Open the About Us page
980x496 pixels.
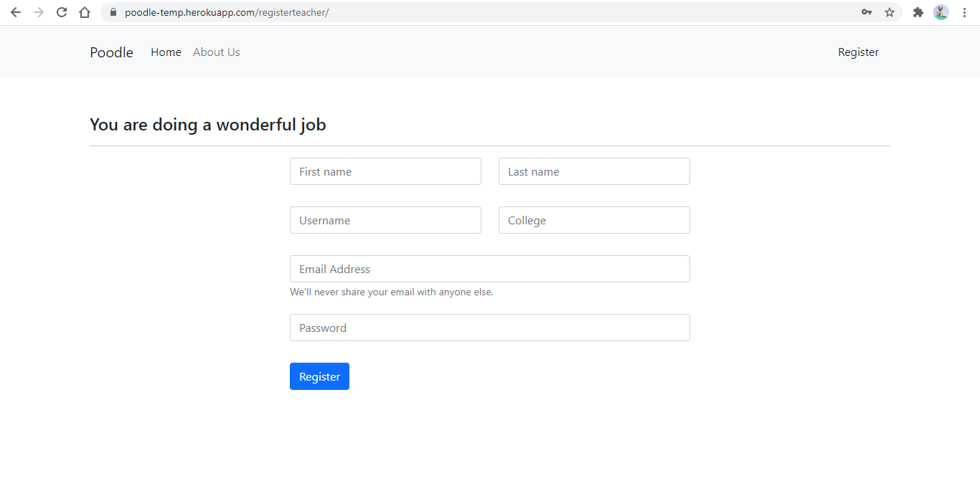216,52
